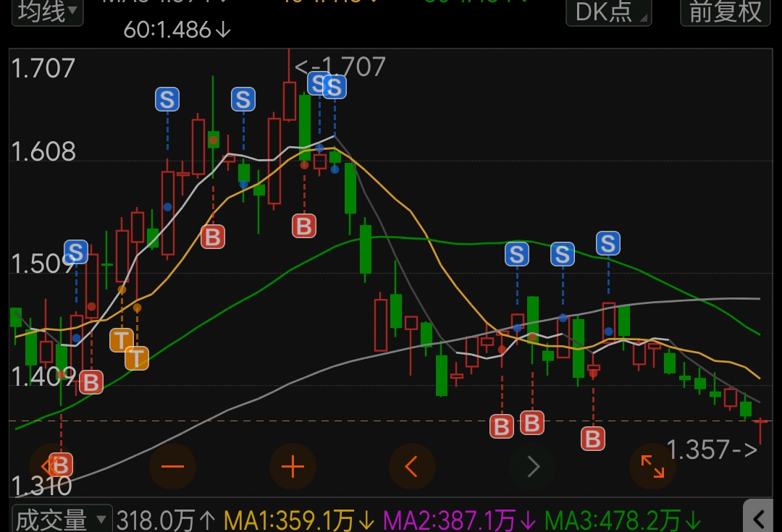Move chart forward with right arrow
782x532 pixels.
pos(533,467)
